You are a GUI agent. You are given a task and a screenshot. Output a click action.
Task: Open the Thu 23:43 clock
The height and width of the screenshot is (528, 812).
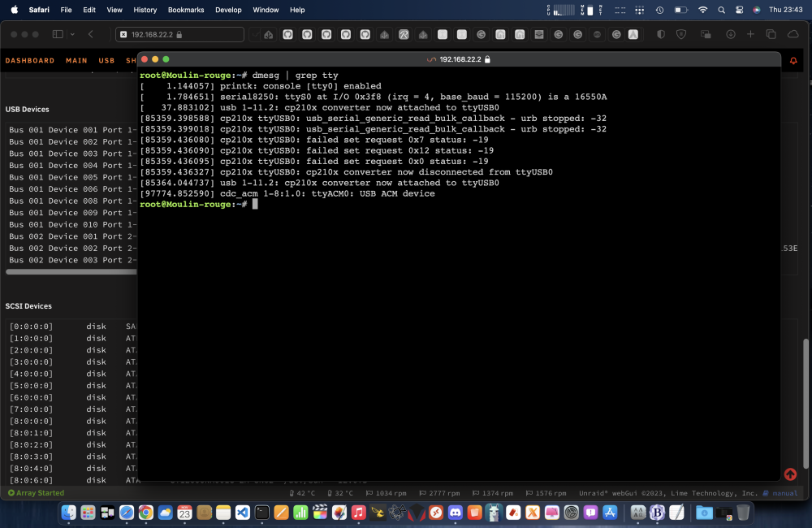[785, 10]
